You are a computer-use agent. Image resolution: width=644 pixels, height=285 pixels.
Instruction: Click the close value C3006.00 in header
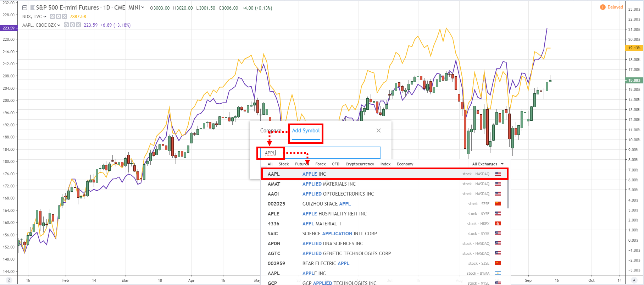point(228,8)
